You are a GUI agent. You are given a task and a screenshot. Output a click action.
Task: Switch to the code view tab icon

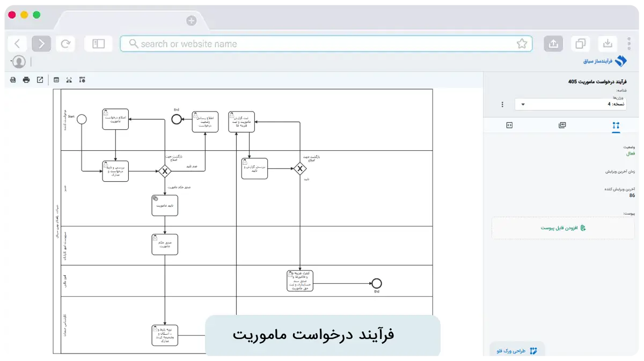(509, 125)
